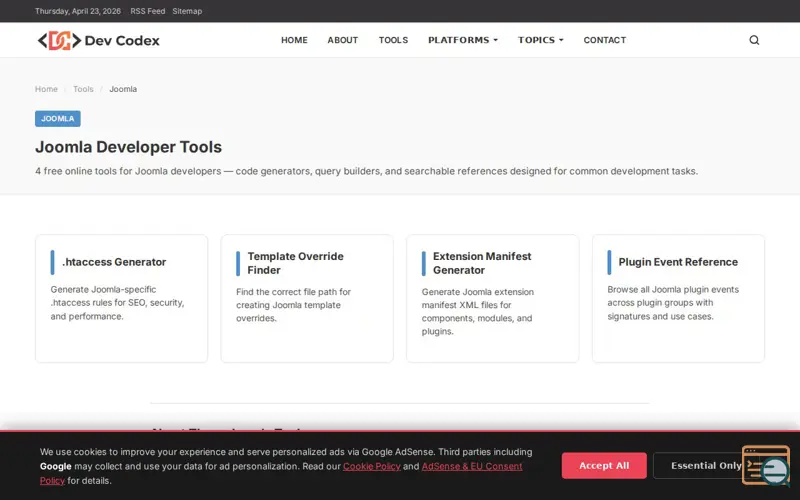
Task: Open the RSS Feed link
Action: tap(148, 11)
